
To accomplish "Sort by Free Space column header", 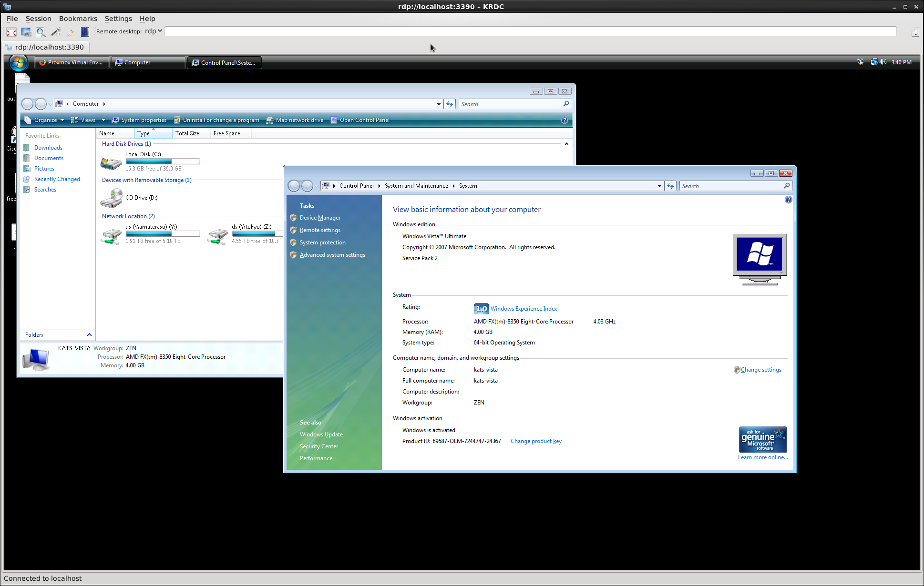I will (x=230, y=133).
